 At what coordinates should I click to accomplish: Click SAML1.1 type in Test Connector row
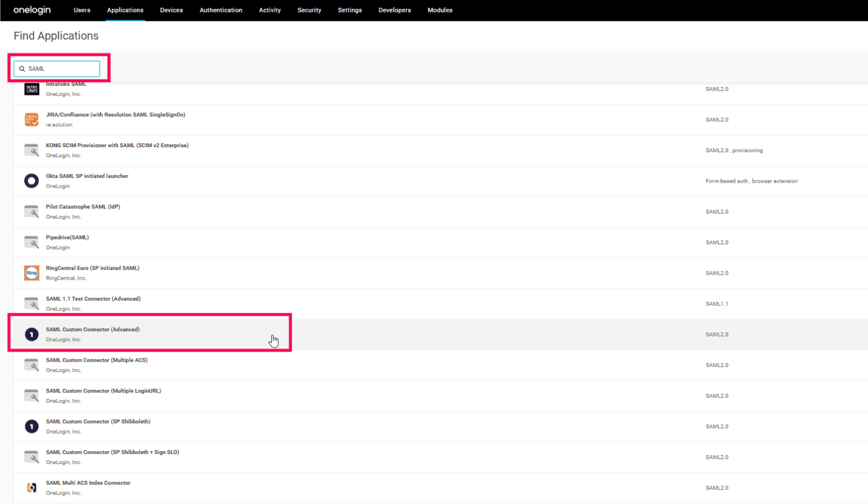[x=717, y=304]
